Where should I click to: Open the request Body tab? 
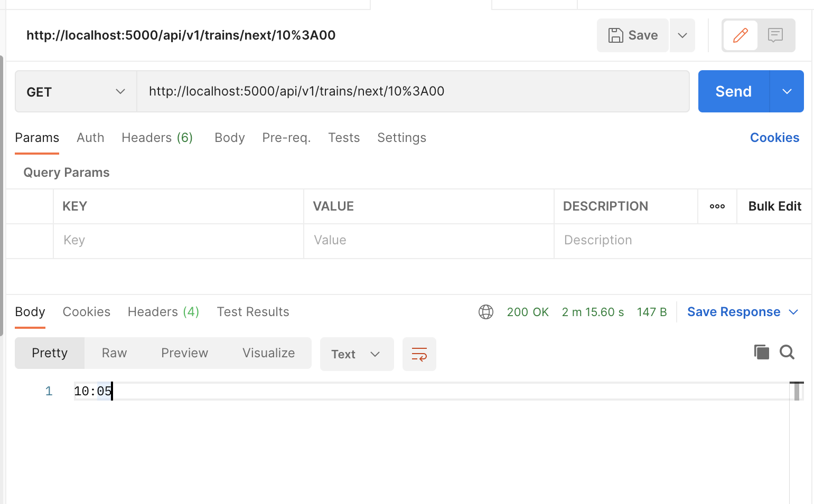pyautogui.click(x=230, y=138)
